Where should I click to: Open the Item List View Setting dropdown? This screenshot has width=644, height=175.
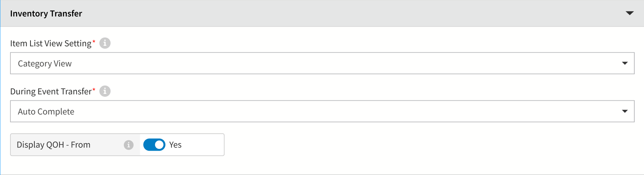tap(322, 63)
